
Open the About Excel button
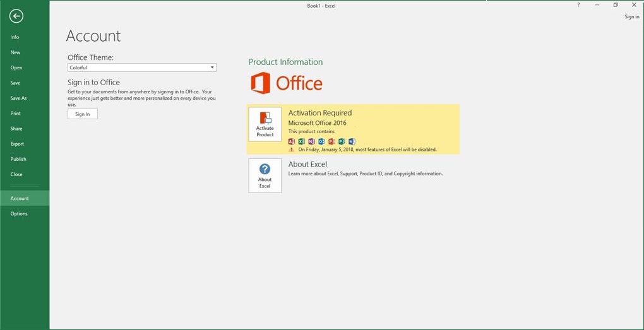[x=265, y=175]
